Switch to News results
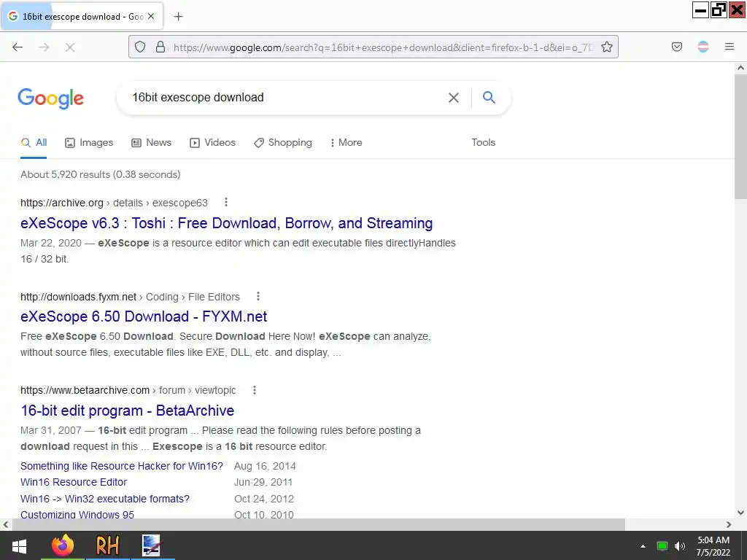This screenshot has width=747, height=560. tap(152, 142)
